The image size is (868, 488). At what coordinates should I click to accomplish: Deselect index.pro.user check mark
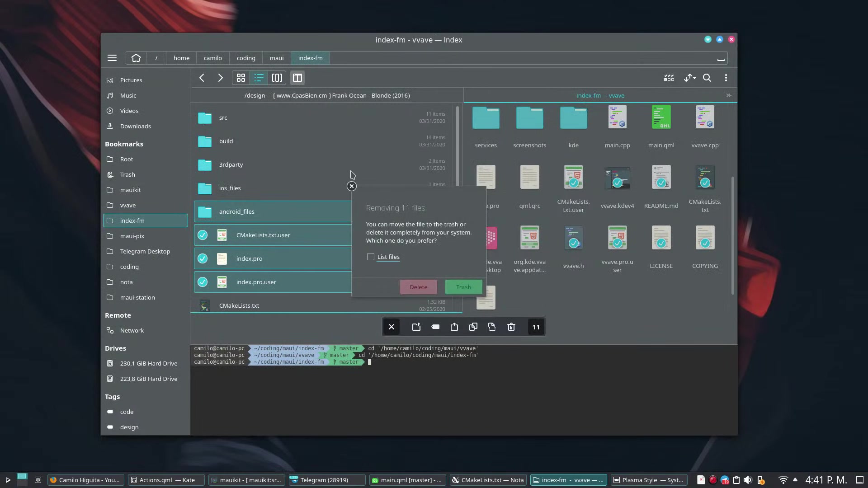click(x=203, y=282)
